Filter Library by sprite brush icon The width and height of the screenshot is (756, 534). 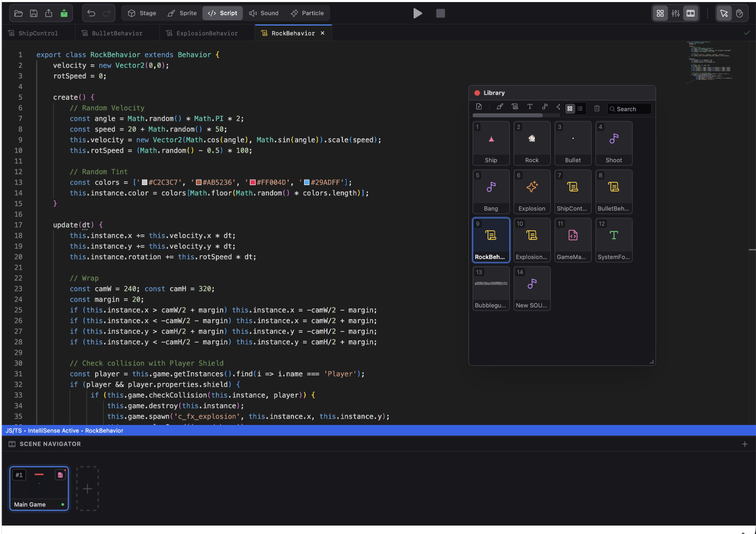tap(500, 107)
